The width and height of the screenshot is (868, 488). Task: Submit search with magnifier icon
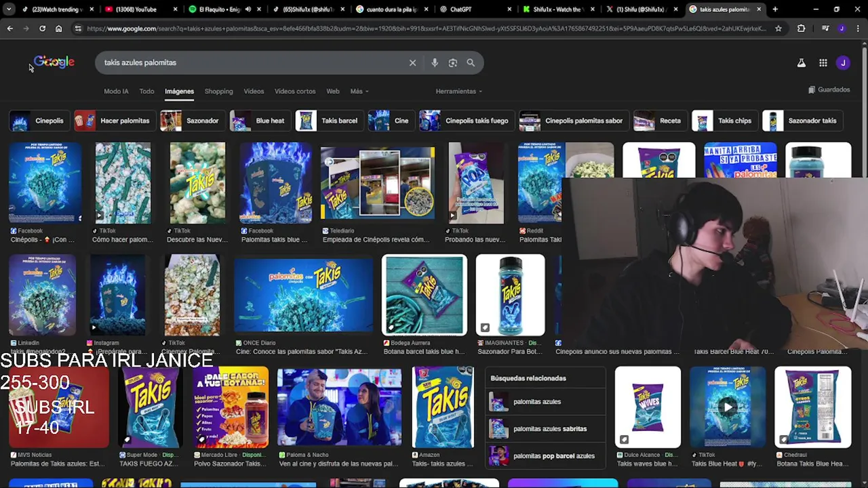(x=471, y=62)
